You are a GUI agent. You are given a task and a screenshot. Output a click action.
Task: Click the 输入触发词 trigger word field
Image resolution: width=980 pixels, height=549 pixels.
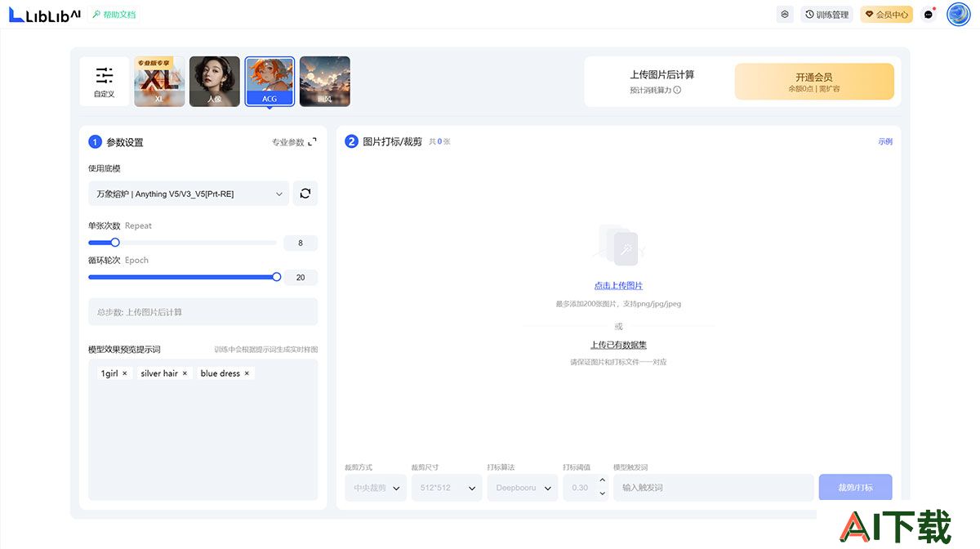pos(714,488)
